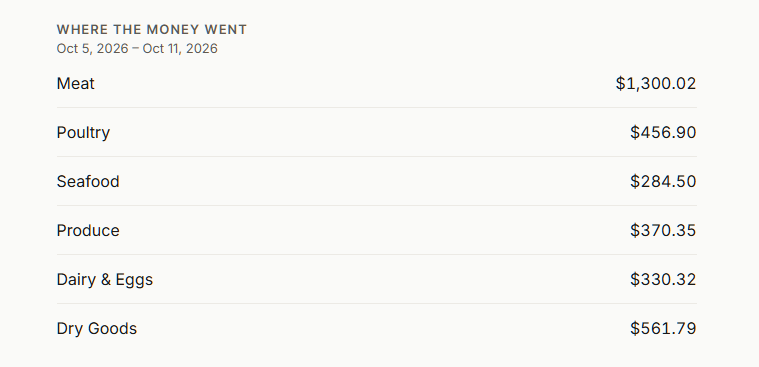
Task: Open the Dry Goods category row
Action: (377, 328)
